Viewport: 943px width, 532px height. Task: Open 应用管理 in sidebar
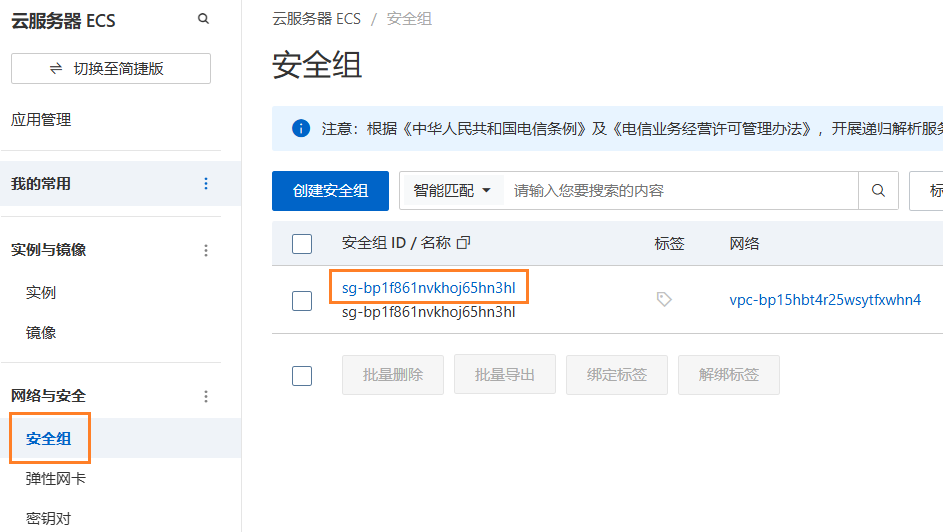(x=41, y=120)
